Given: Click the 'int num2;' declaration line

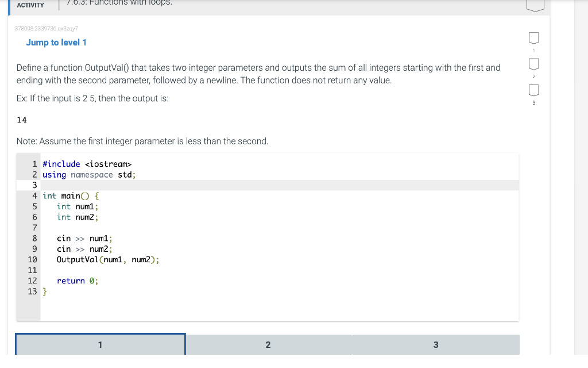Looking at the screenshot, I should pyautogui.click(x=78, y=217).
